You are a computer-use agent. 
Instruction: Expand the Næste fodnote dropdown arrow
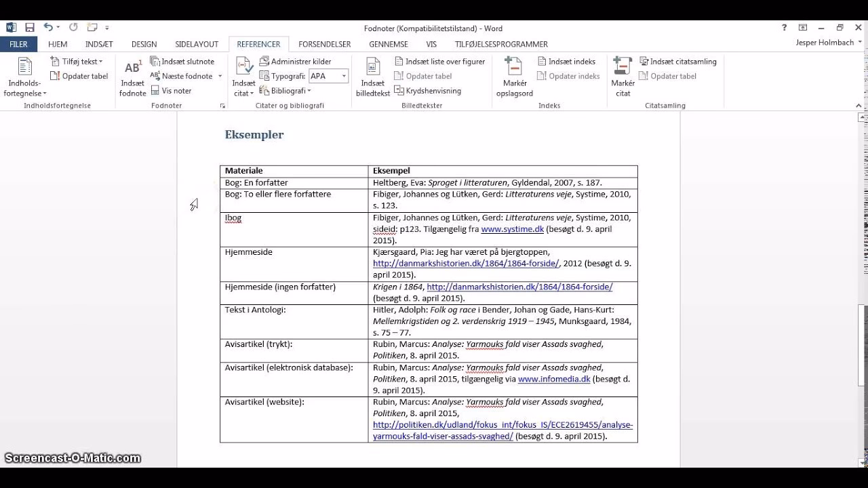220,76
